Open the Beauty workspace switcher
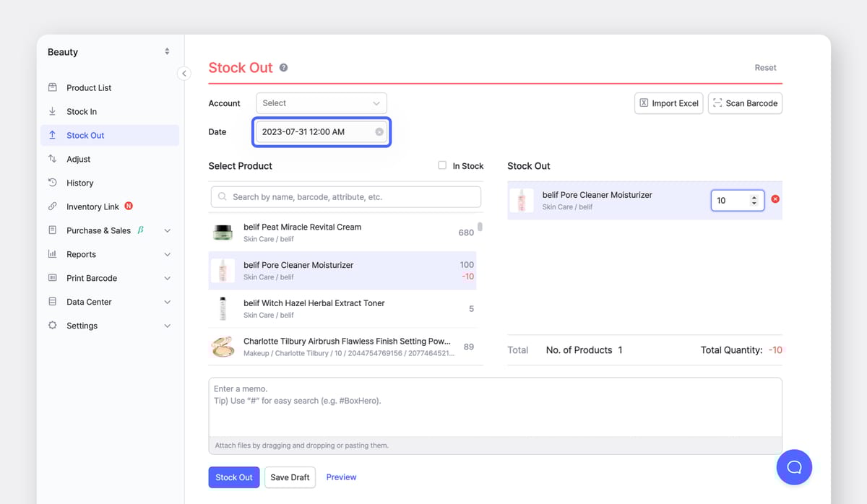867x504 pixels. pos(165,51)
